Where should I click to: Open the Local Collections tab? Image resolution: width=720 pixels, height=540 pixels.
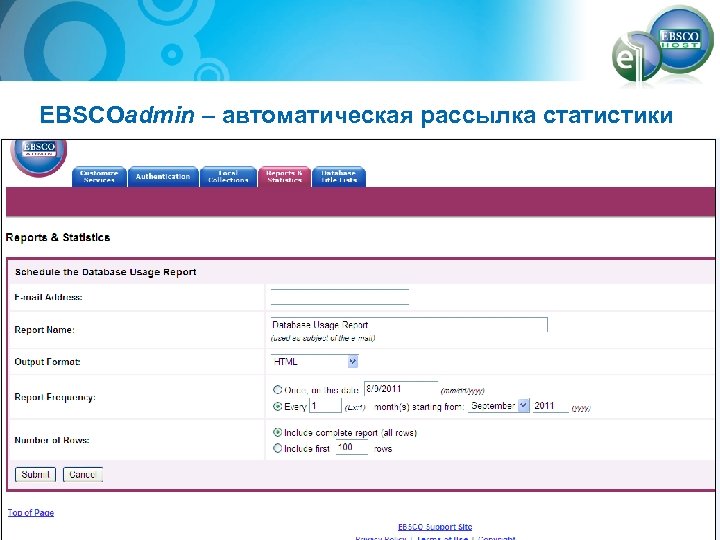point(228,177)
